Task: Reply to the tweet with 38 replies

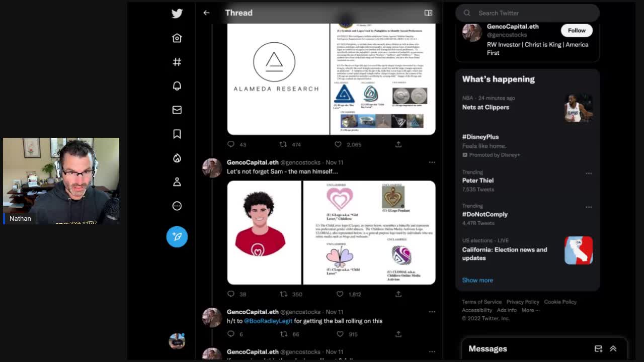Action: tap(231, 294)
